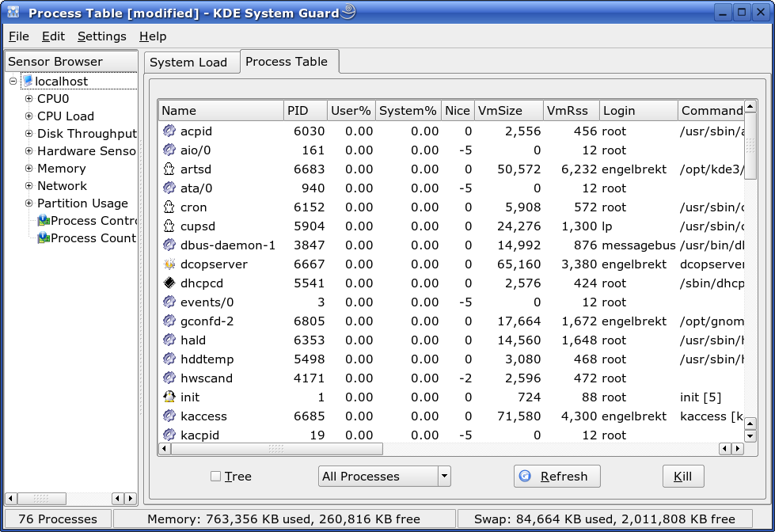Click Sensor Browser scroll-left arrow
Viewport: 775px width, 532px height.
pyautogui.click(x=11, y=499)
